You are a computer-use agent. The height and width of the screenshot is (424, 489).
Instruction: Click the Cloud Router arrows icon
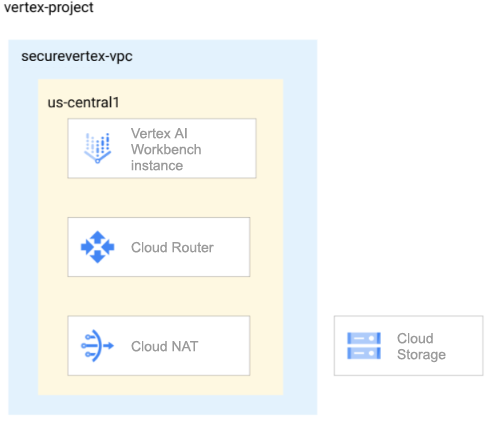[x=98, y=247]
